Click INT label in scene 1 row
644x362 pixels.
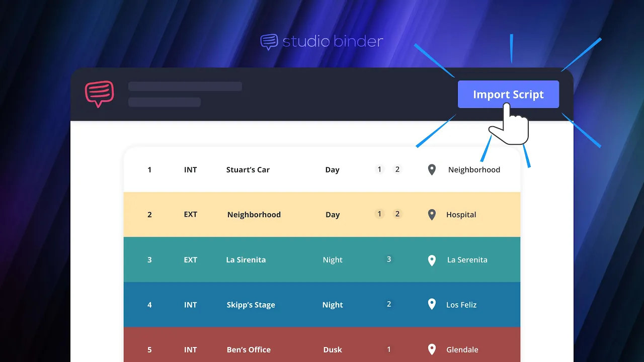tap(190, 169)
